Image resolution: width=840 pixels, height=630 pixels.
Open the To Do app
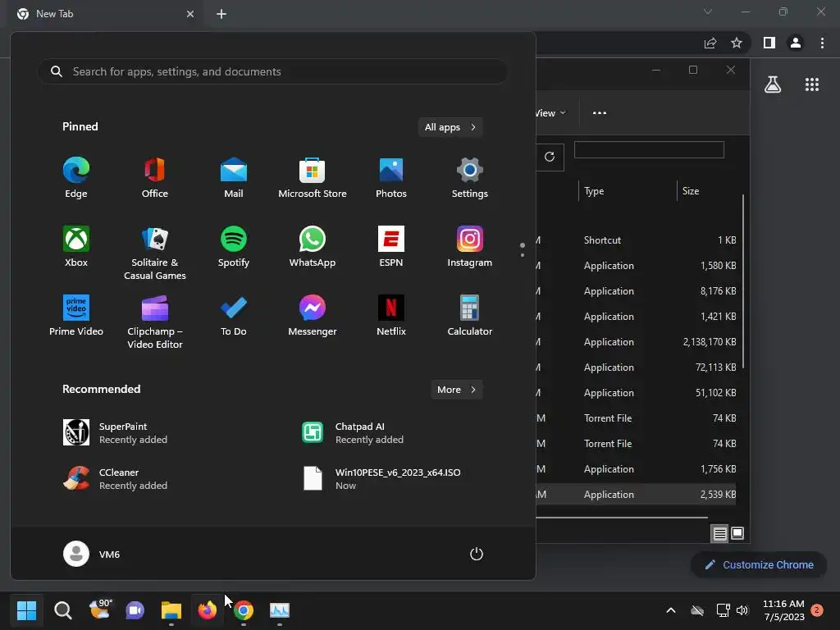click(234, 316)
